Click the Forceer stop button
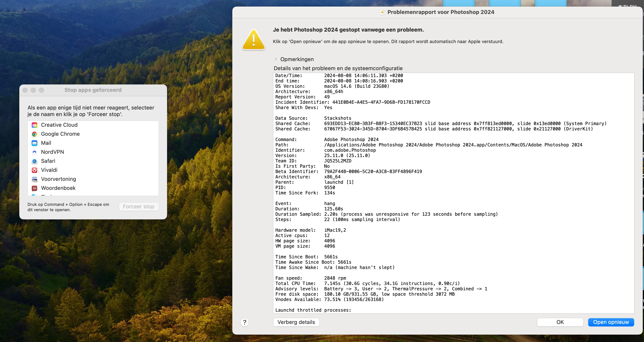644x342 pixels. [139, 207]
